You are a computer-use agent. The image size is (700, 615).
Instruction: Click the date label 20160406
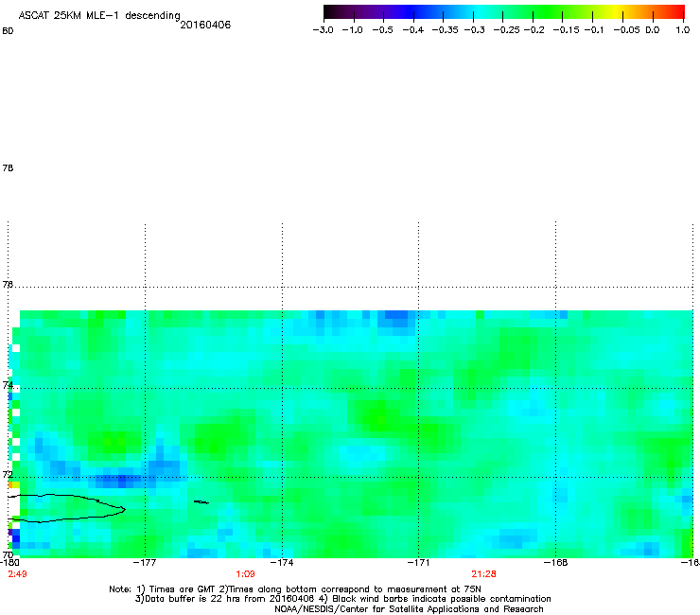pos(205,25)
